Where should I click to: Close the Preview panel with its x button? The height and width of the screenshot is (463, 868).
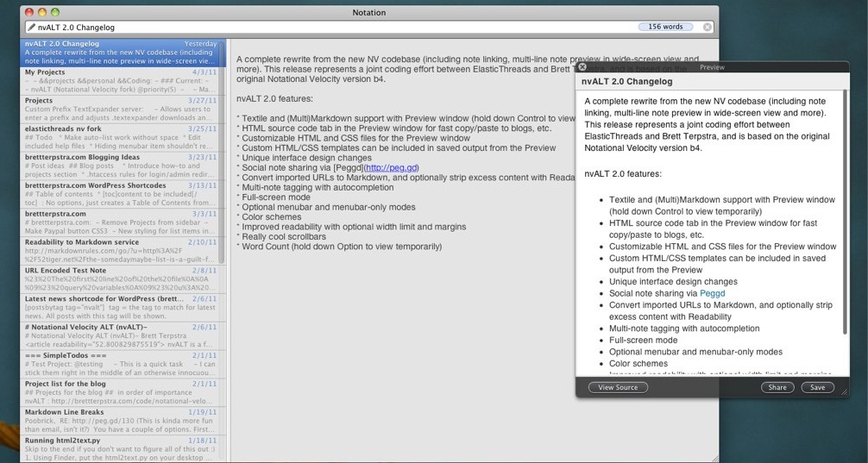click(x=582, y=67)
